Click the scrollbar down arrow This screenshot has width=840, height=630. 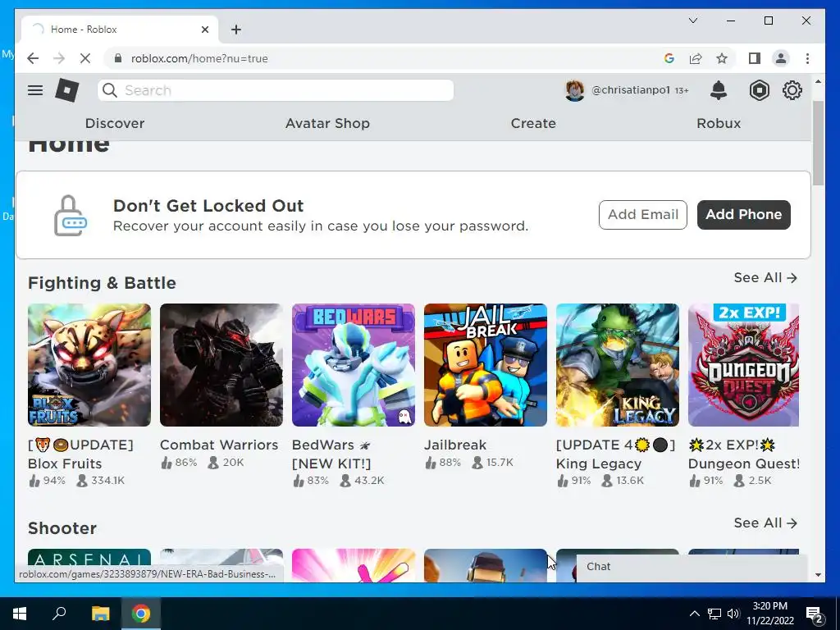point(818,575)
